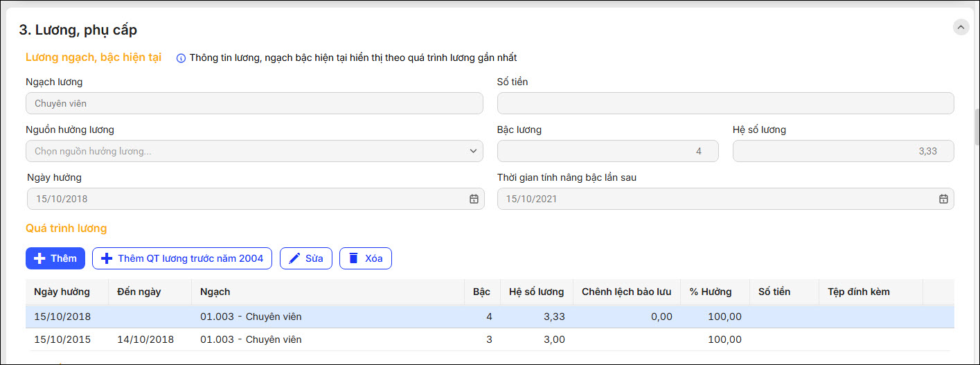The width and height of the screenshot is (980, 365).
Task: Click the Sửa edit button
Action: click(x=305, y=258)
